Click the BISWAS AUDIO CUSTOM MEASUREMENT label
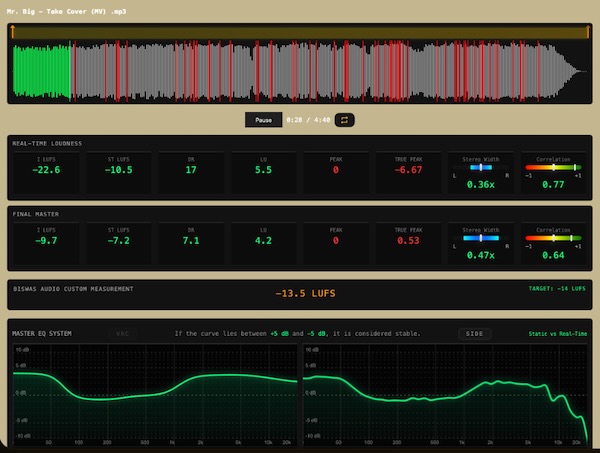 coord(73,289)
